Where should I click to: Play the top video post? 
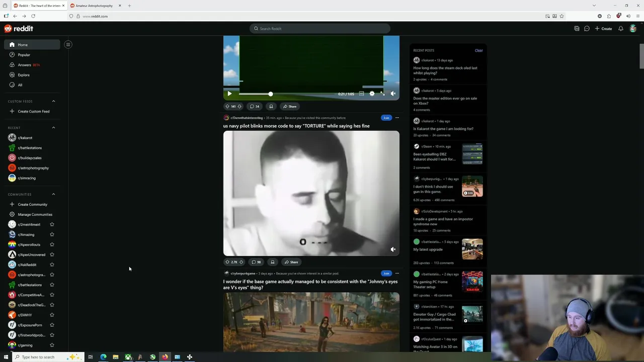click(x=229, y=94)
